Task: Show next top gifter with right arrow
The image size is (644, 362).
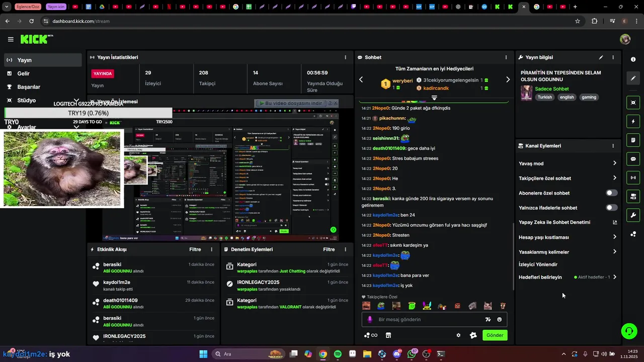Action: [508, 79]
